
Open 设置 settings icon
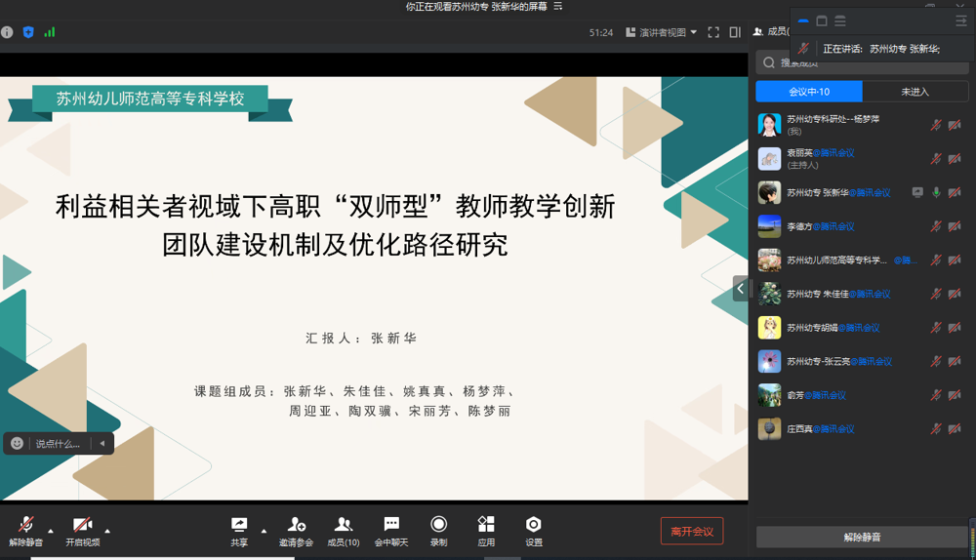click(533, 526)
